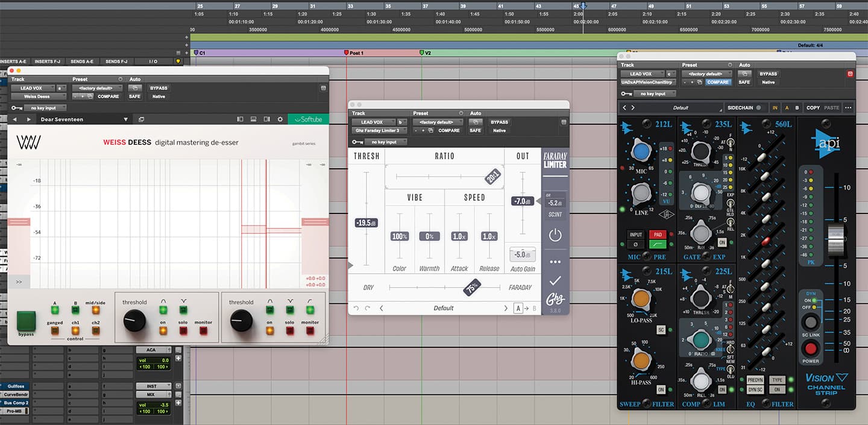Click the Softube logo button
Image resolution: width=868 pixels, height=425 pixels.
pyautogui.click(x=308, y=119)
